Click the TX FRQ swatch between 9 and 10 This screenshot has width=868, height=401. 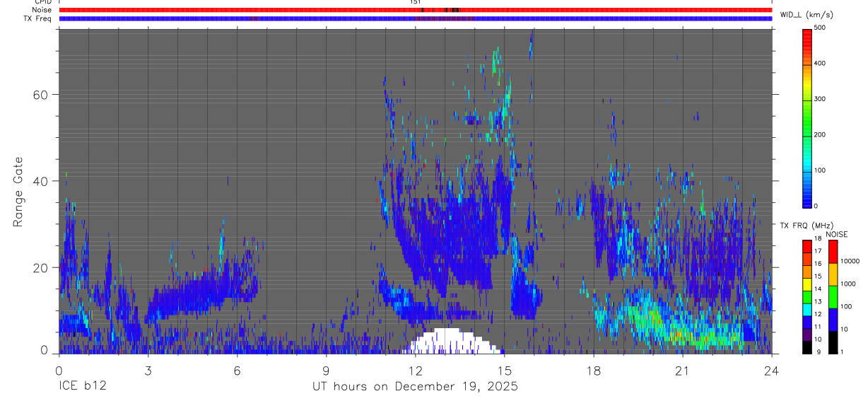pyautogui.click(x=807, y=346)
